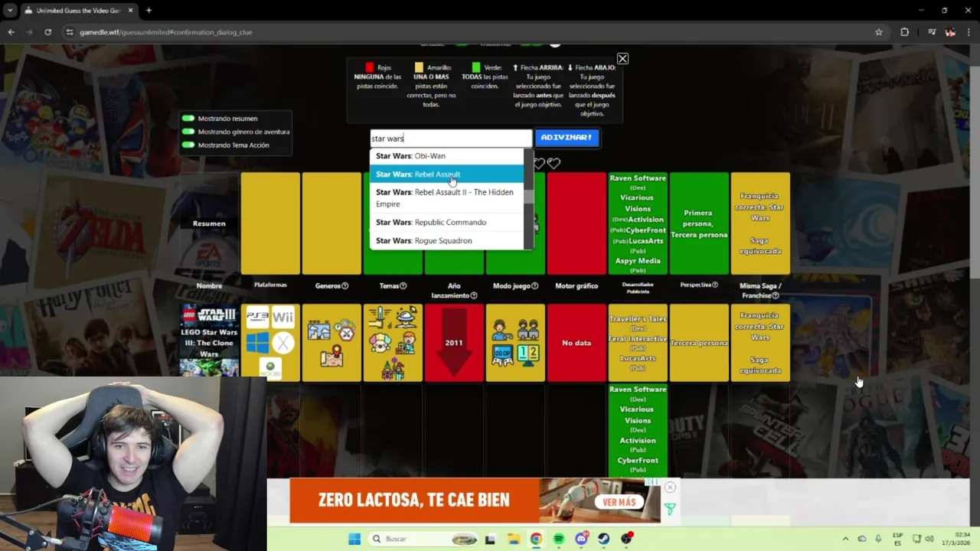Screen dimensions: 980x551
Task: Open Spotify from the taskbar
Action: tap(559, 539)
